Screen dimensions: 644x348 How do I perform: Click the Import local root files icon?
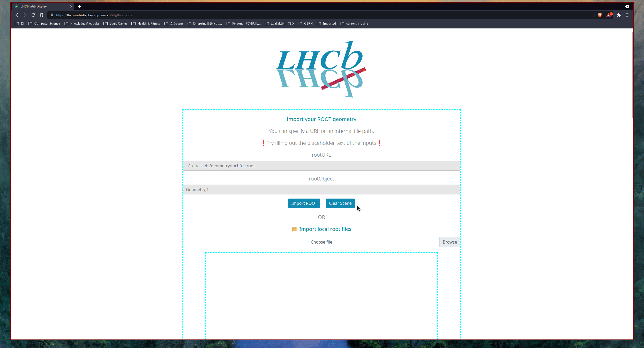click(294, 229)
